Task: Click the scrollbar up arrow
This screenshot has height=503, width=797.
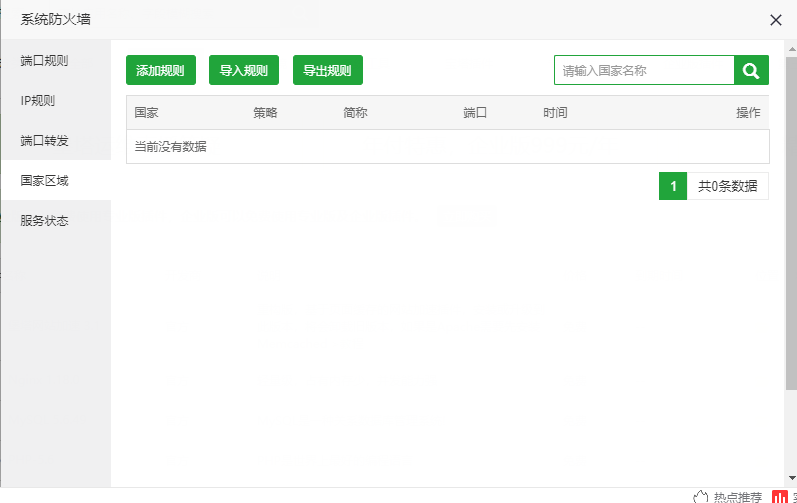Action: click(791, 49)
